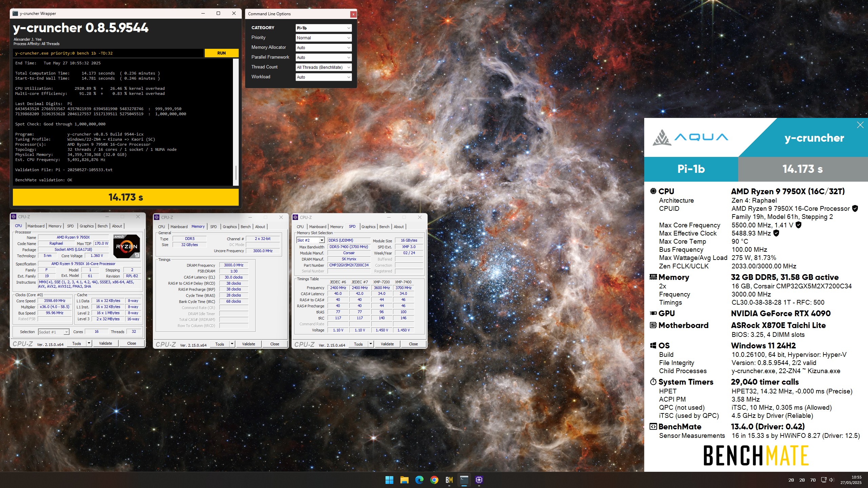
Task: Click CPU-Z icon in middle window title bar
Action: (x=157, y=217)
